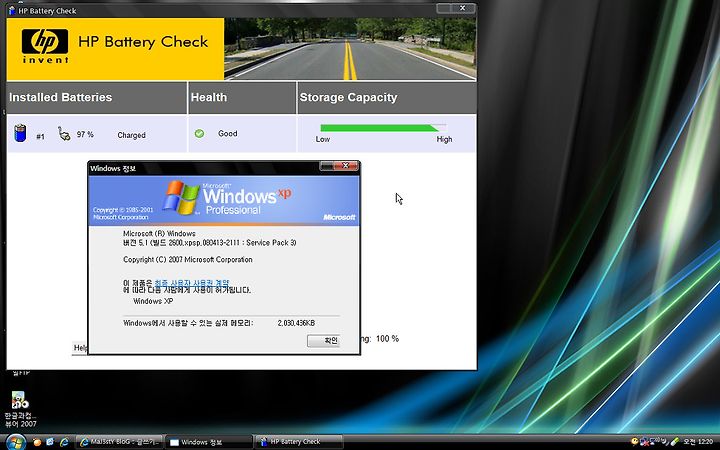The image size is (720, 450).
Task: Close the Windows 정보 dialog
Action: 346,166
